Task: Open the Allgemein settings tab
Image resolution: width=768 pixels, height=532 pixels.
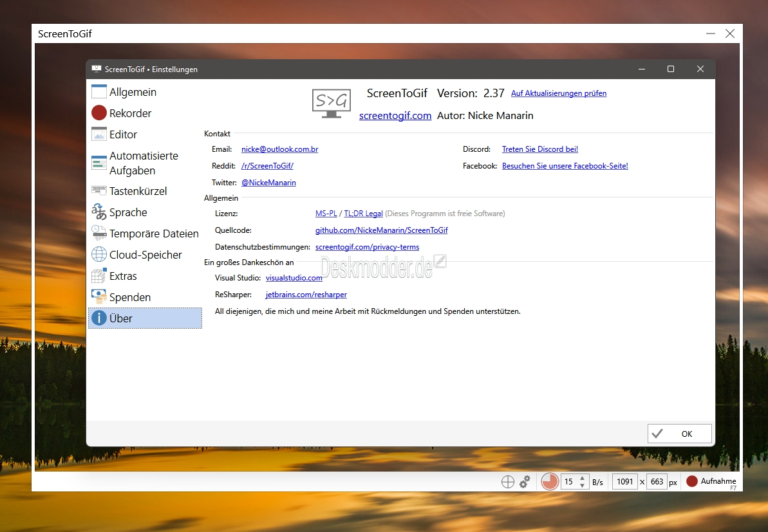Action: (x=145, y=92)
